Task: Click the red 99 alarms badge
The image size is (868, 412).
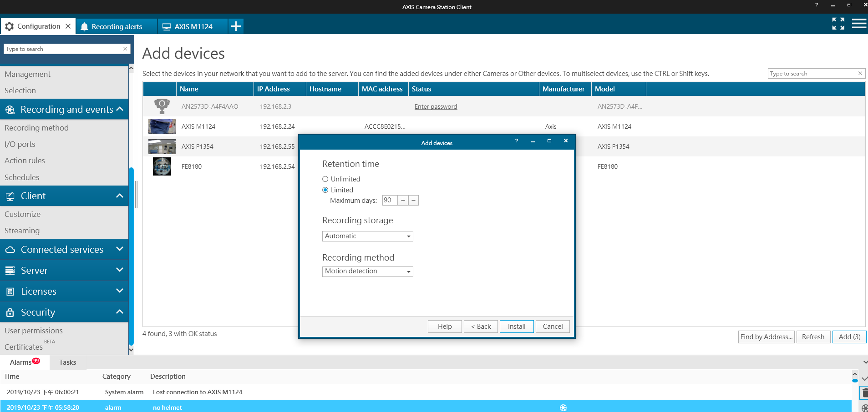Action: 36,361
